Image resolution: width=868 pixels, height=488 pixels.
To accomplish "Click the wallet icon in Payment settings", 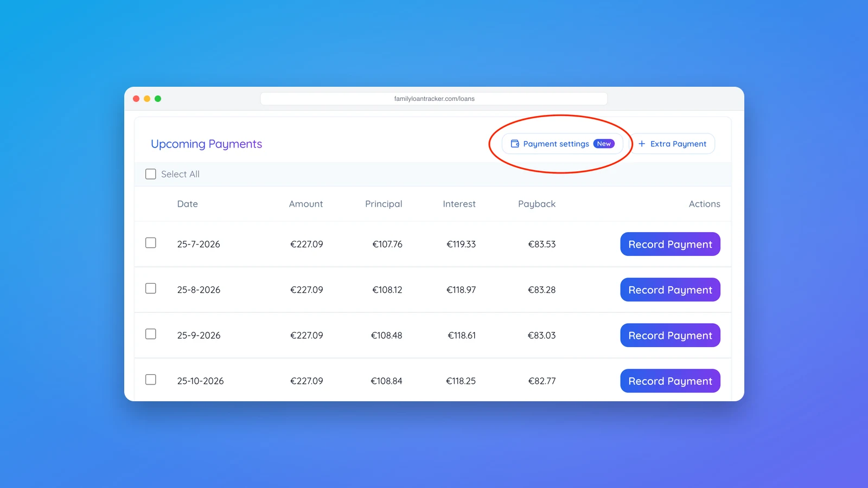I will [x=515, y=144].
